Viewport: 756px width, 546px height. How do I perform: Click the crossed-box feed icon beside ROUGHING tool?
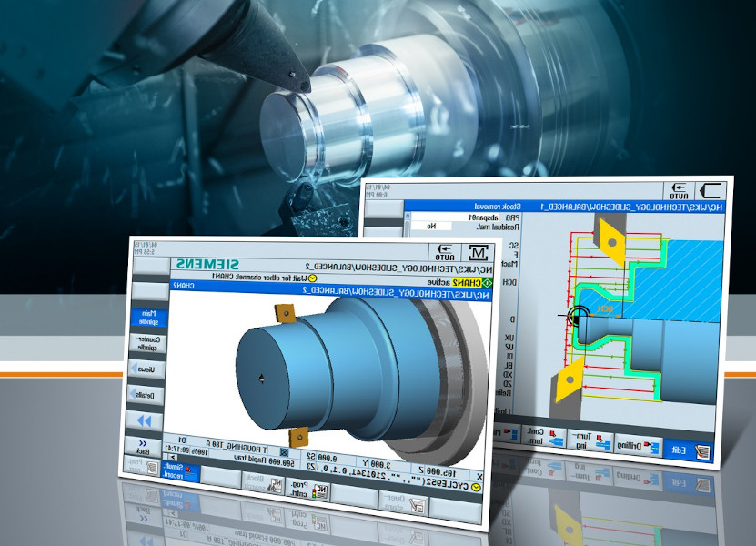pyautogui.click(x=285, y=452)
